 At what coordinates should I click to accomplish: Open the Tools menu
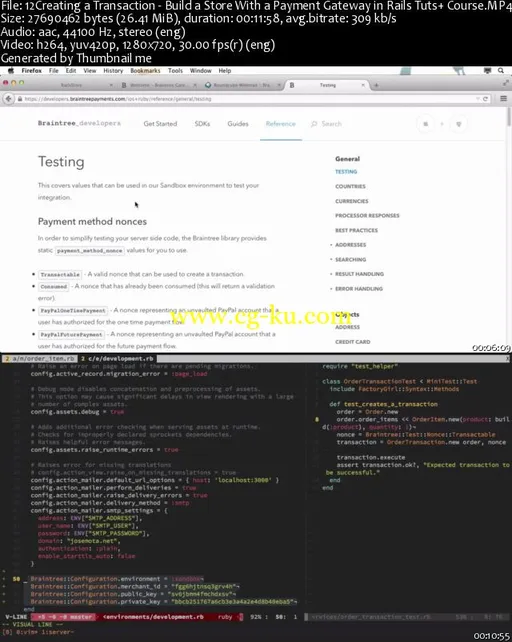pyautogui.click(x=175, y=70)
